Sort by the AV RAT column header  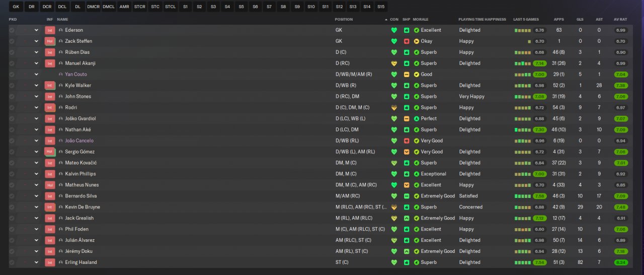[620, 20]
